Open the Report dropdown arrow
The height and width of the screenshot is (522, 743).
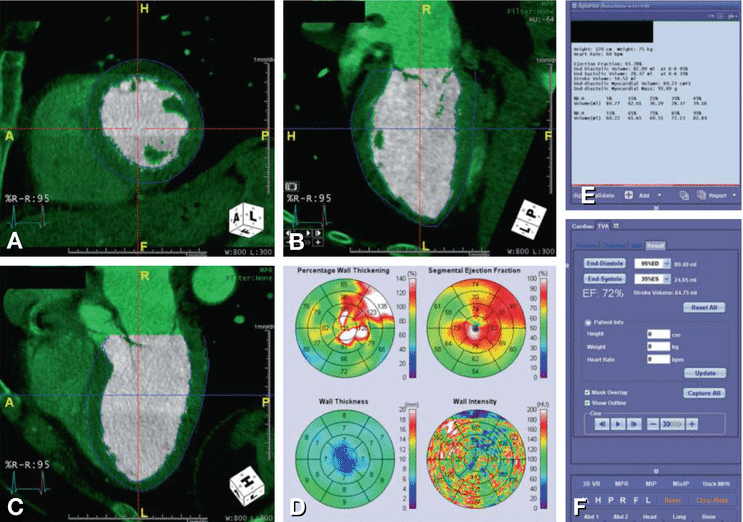[x=734, y=195]
